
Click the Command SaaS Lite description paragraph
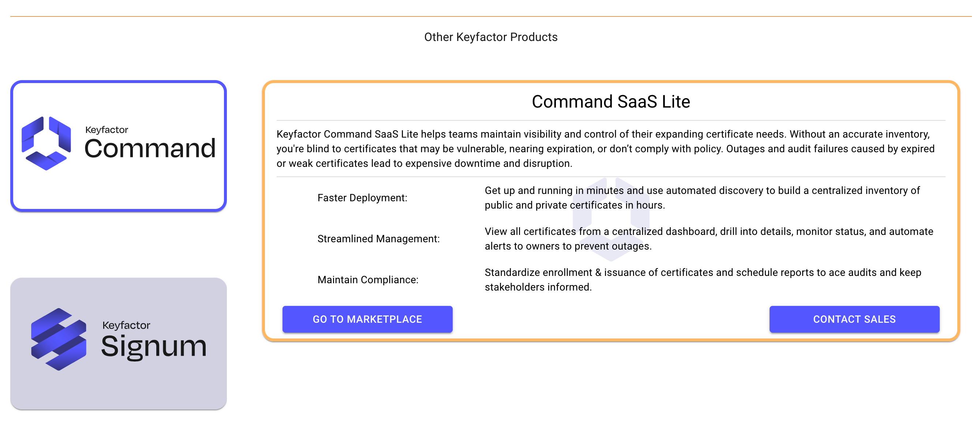(x=605, y=149)
